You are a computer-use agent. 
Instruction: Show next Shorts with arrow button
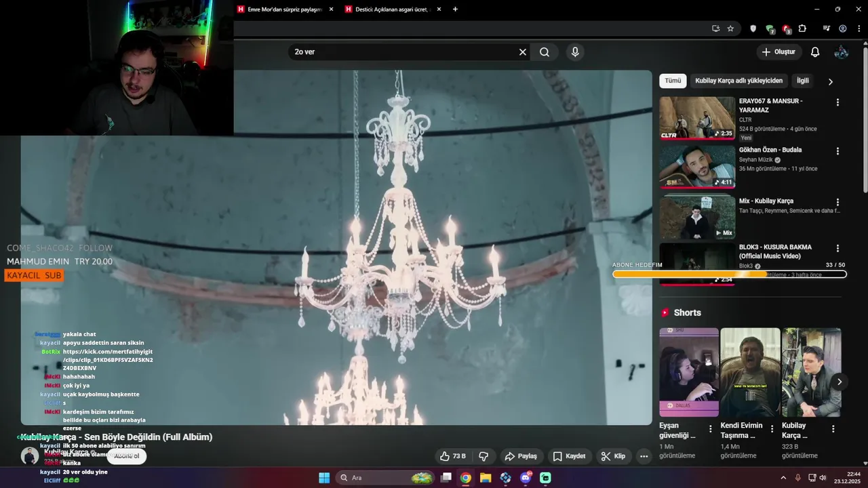click(x=840, y=382)
